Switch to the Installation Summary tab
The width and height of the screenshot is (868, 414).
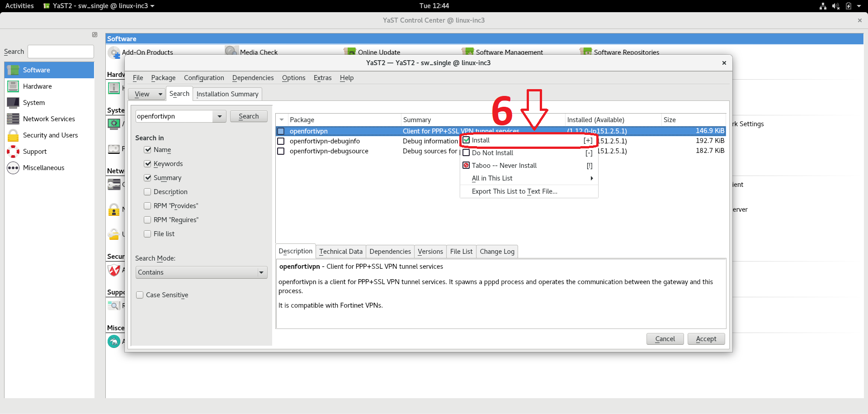coord(227,94)
